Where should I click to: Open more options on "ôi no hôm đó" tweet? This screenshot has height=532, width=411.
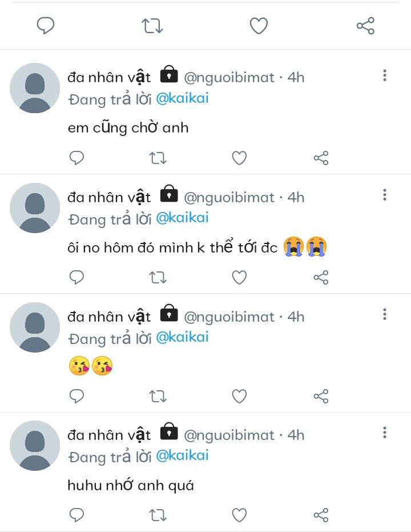tap(385, 195)
